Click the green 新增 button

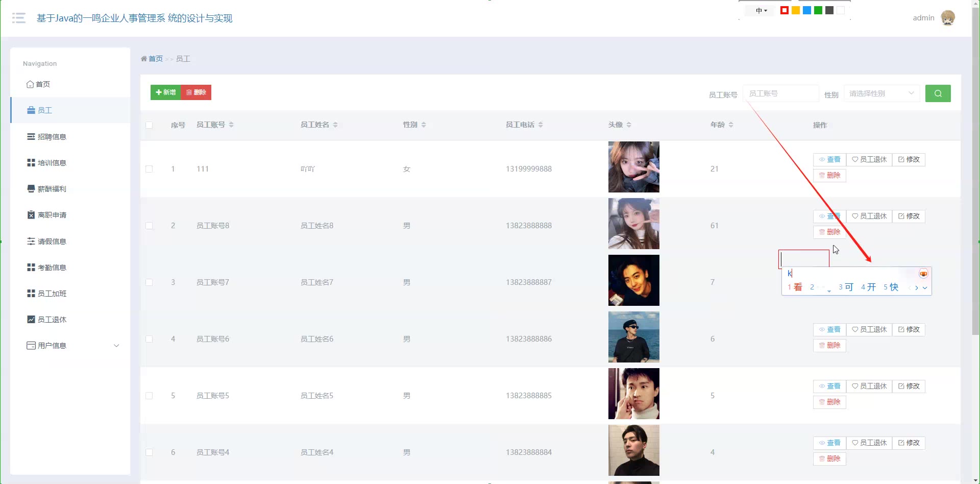(165, 92)
